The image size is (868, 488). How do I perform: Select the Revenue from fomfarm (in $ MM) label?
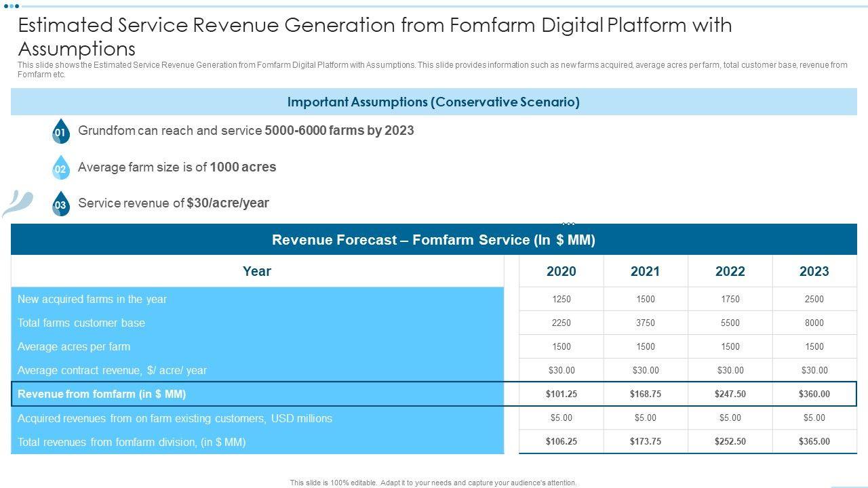pos(102,394)
